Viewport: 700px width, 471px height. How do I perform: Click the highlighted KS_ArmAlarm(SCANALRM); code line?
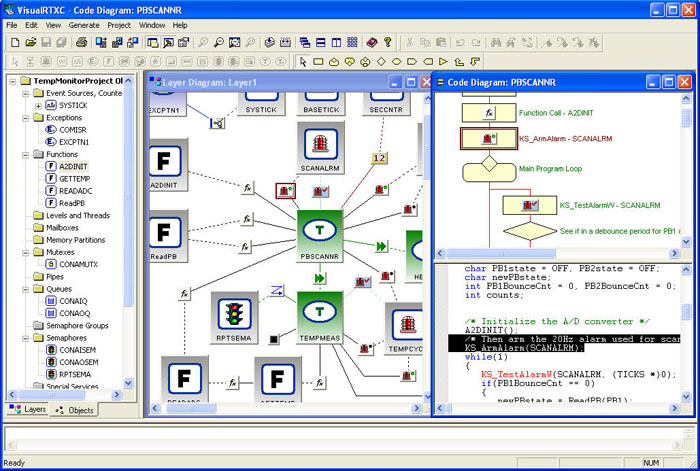click(x=524, y=348)
